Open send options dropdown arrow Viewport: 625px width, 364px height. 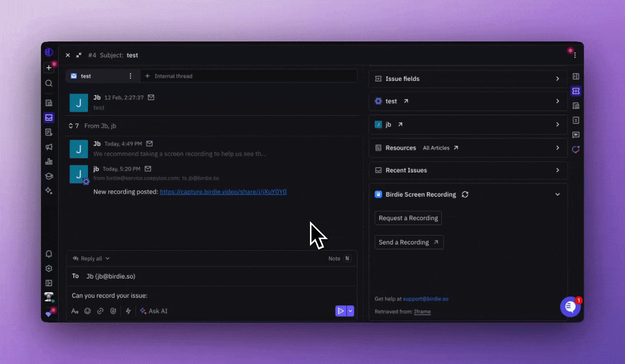tap(350, 311)
